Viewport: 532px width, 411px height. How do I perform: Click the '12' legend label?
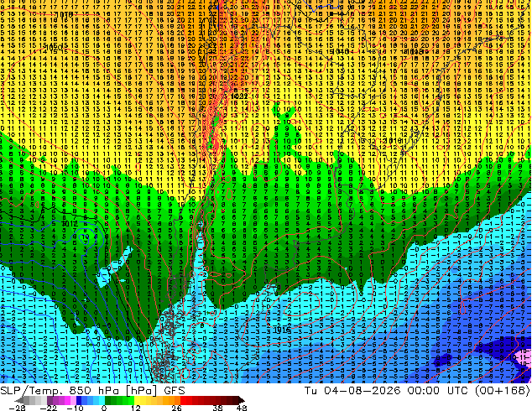(x=136, y=408)
